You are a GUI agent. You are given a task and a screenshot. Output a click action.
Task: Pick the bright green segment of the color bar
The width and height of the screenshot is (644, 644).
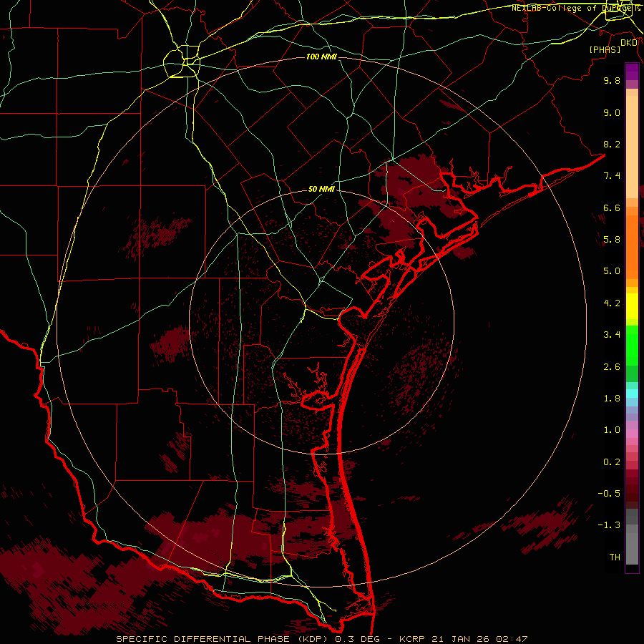click(x=632, y=346)
